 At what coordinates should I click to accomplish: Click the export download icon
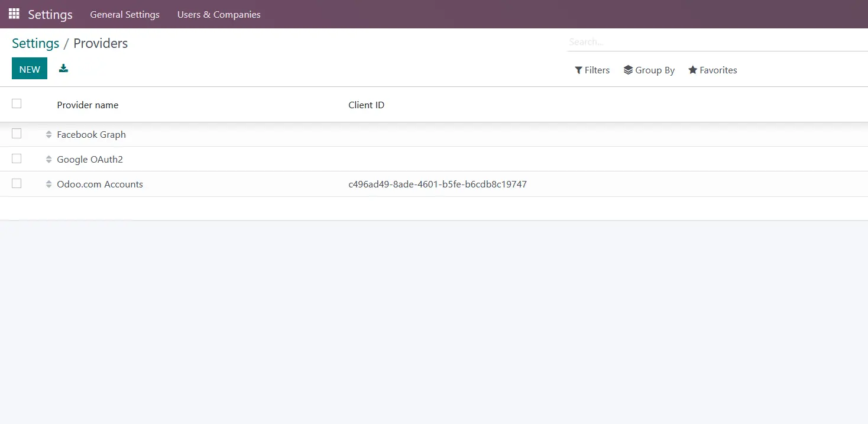tap(63, 68)
